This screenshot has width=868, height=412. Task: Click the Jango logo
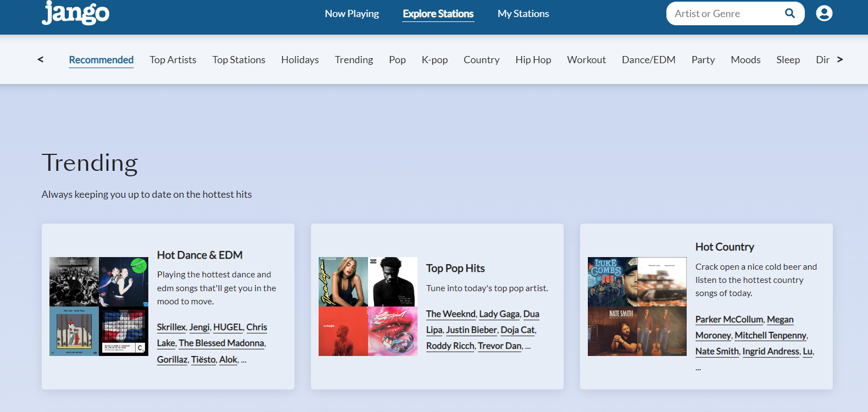[76, 12]
